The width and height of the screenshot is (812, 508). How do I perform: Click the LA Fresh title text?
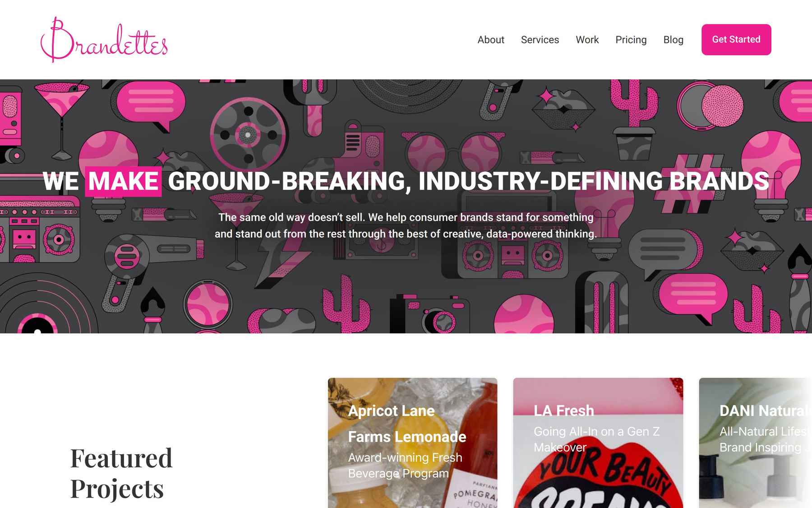click(564, 410)
